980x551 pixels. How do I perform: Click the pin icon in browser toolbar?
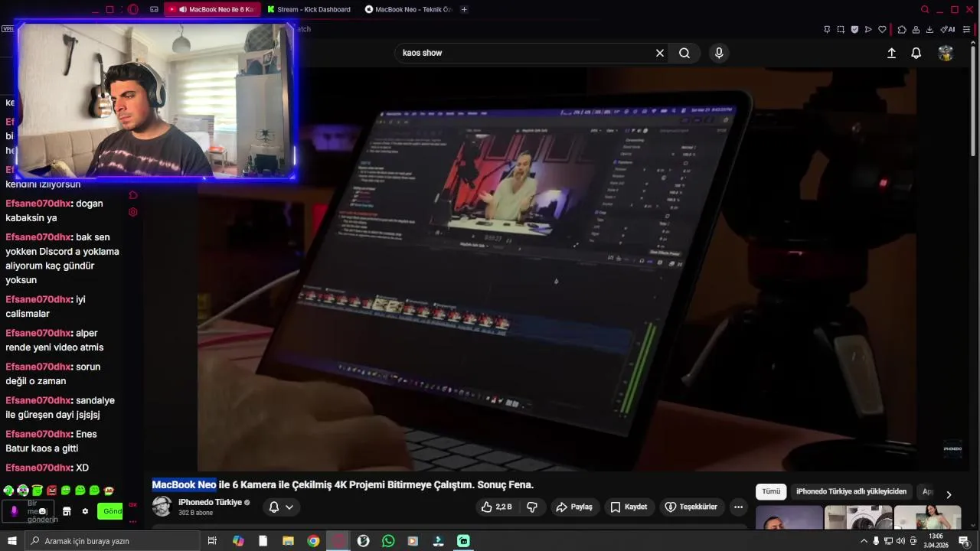826,29
